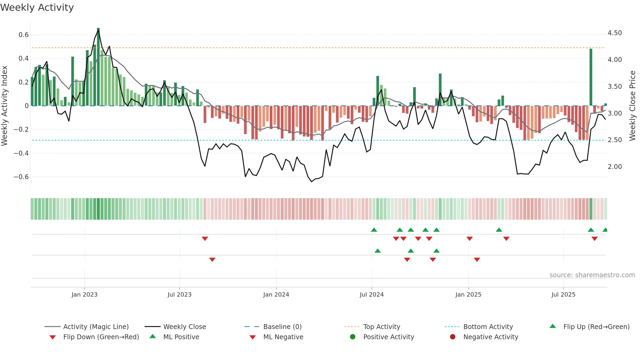Click the cyan dotted Bottom Activity legend symbol
Screen dimensions: 644x362
[452, 327]
